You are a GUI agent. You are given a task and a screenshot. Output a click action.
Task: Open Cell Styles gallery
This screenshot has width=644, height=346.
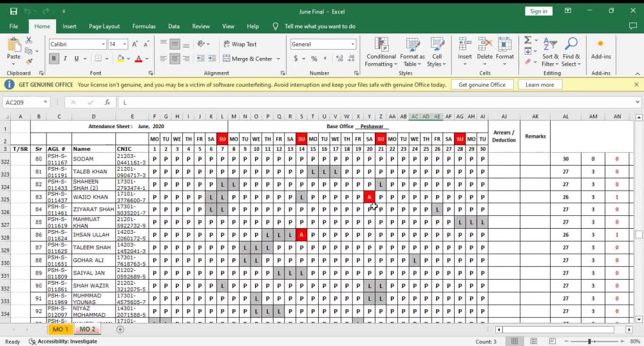click(437, 52)
